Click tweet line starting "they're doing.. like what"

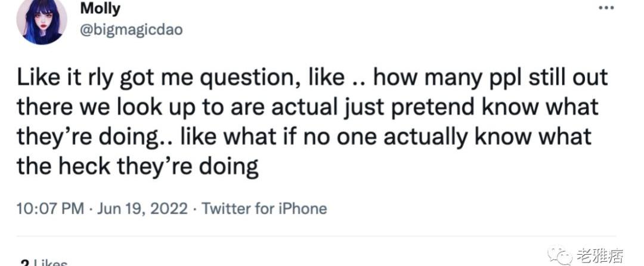tap(304, 137)
